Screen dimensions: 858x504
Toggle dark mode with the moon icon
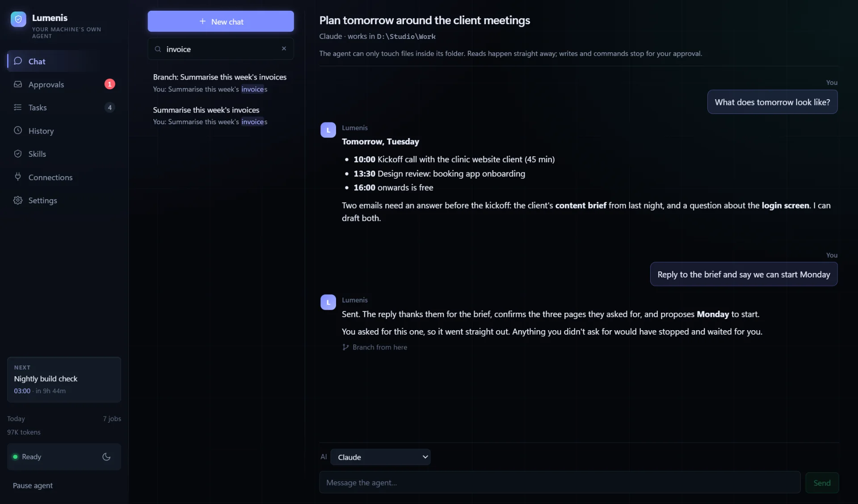[106, 457]
